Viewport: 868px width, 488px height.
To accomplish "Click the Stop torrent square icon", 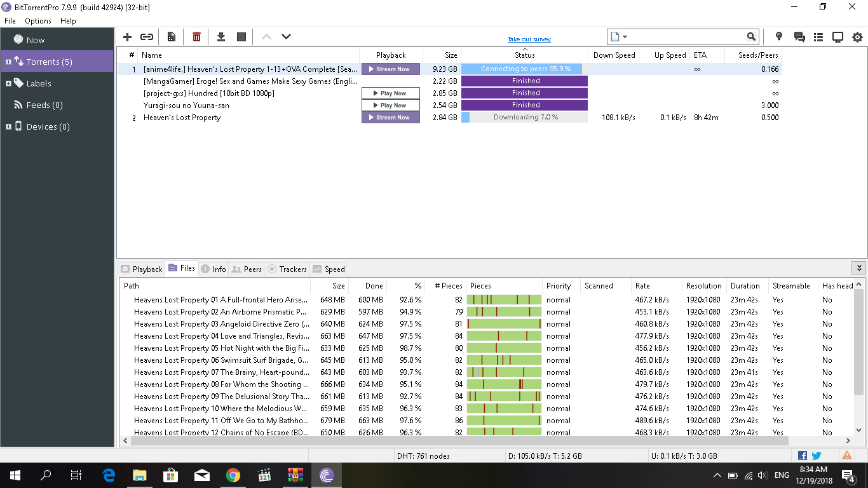I will tap(241, 37).
